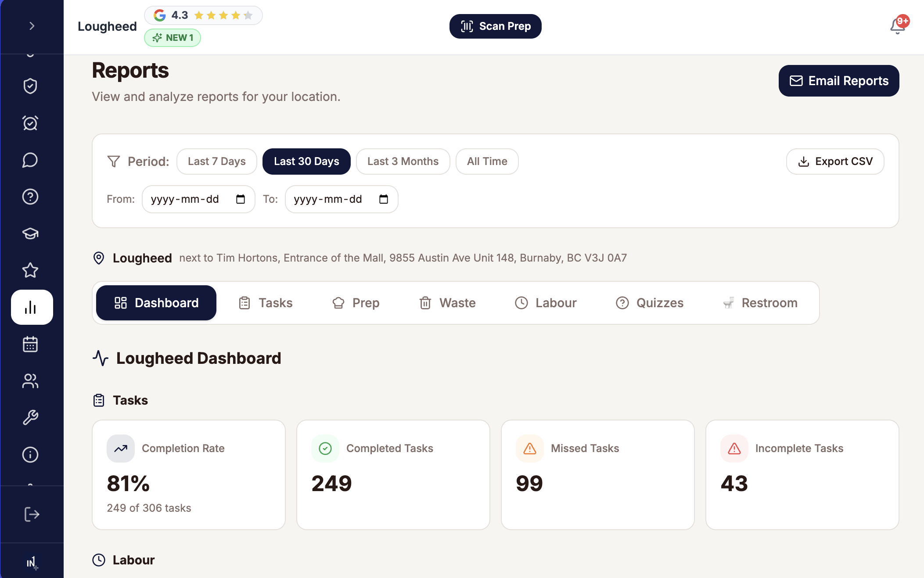The width and height of the screenshot is (924, 578).
Task: Switch to the Quizzes tab
Action: point(650,303)
